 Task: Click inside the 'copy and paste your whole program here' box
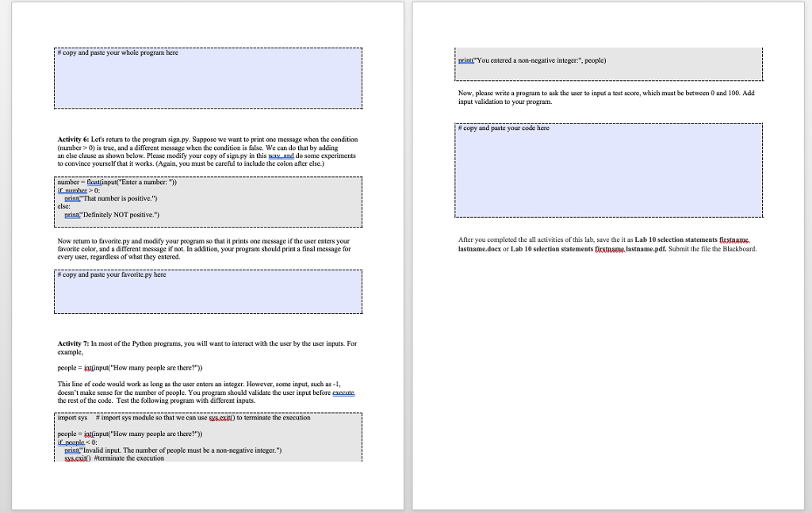click(x=209, y=78)
